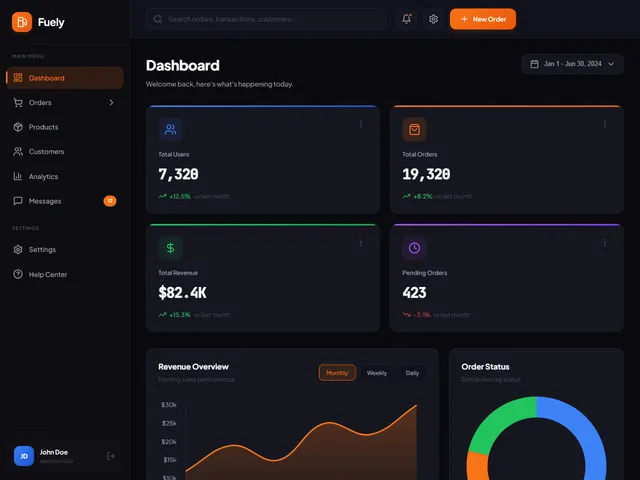Log out using the sidebar exit icon
Image resolution: width=640 pixels, height=480 pixels.
(111, 456)
